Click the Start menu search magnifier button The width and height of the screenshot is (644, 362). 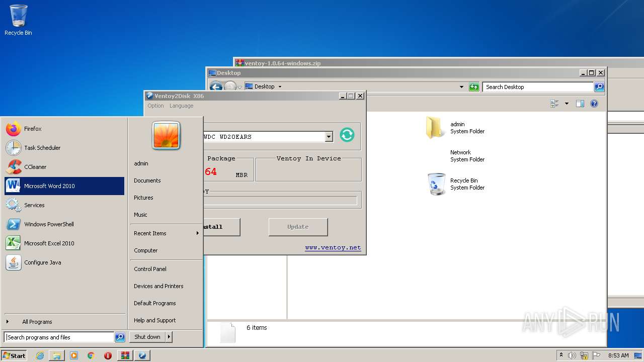click(x=120, y=337)
